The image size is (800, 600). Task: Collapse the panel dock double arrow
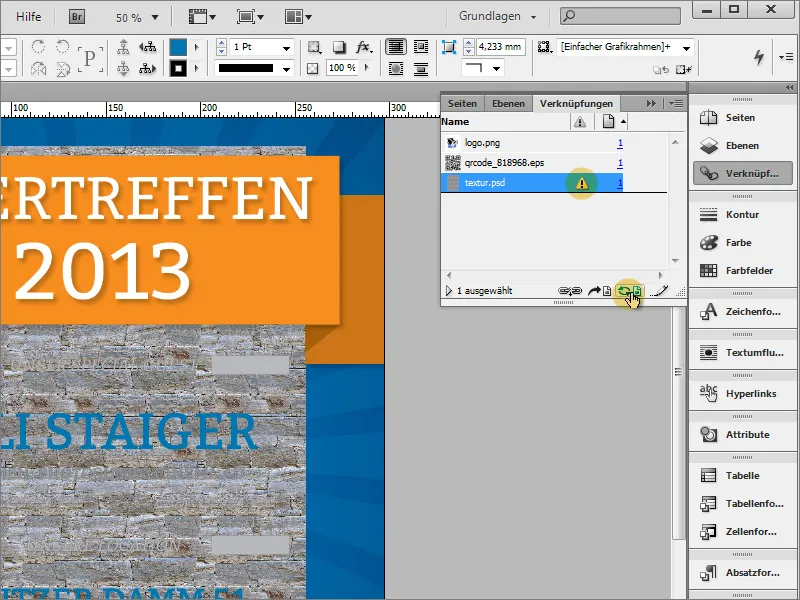pyautogui.click(x=790, y=88)
